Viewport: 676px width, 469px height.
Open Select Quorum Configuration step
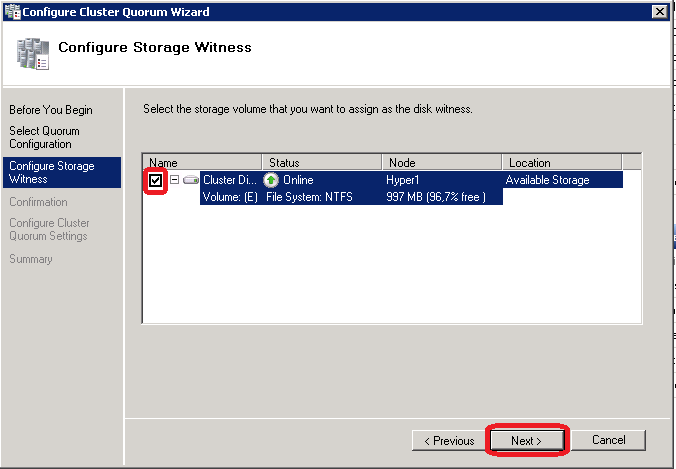coord(45,137)
